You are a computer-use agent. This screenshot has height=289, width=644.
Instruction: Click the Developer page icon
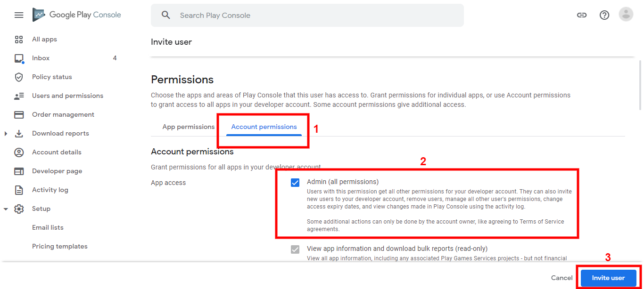[x=19, y=171]
